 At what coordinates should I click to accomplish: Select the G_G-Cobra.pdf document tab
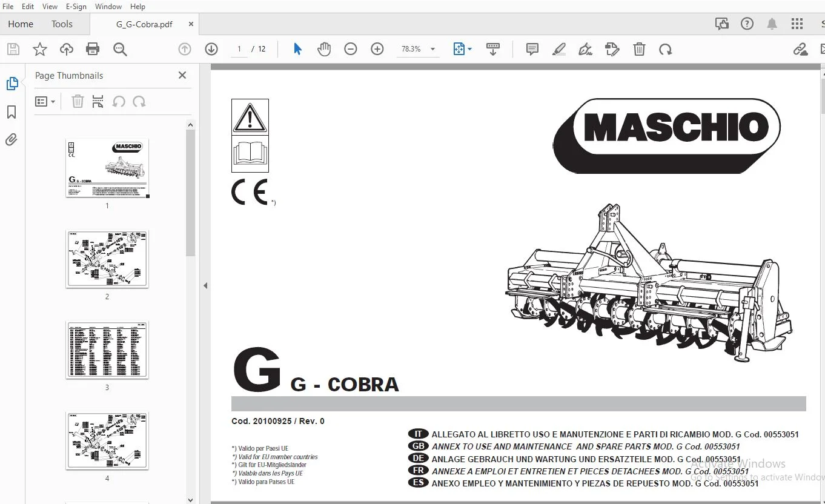[144, 24]
